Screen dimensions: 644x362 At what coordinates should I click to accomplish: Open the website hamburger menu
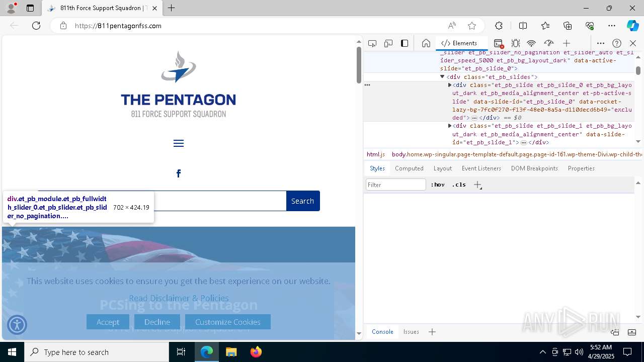[x=179, y=143]
